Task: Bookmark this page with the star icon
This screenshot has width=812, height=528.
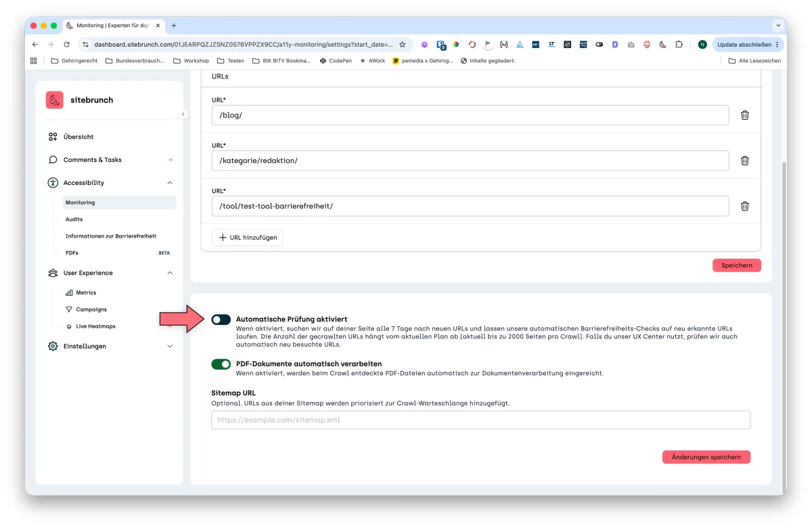Action: [x=402, y=45]
